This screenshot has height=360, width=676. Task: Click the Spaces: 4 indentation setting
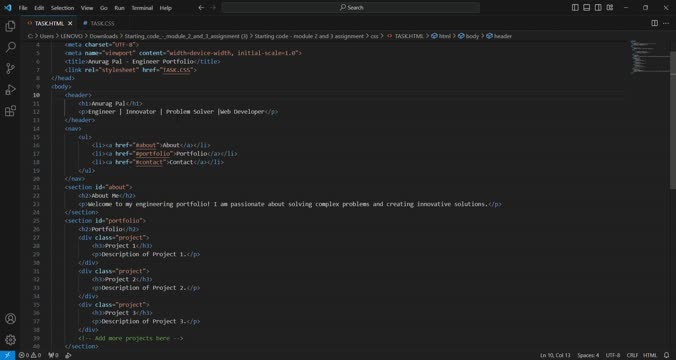point(588,355)
